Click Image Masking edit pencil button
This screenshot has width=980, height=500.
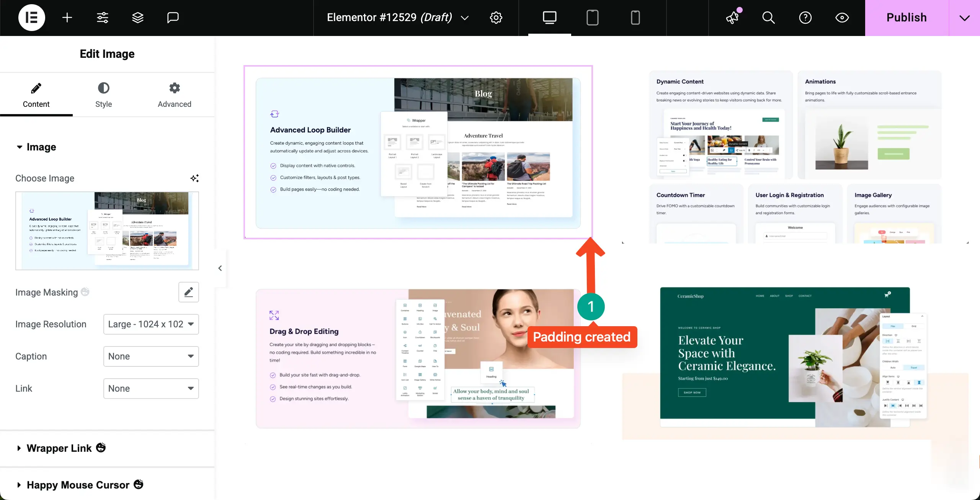(x=188, y=292)
